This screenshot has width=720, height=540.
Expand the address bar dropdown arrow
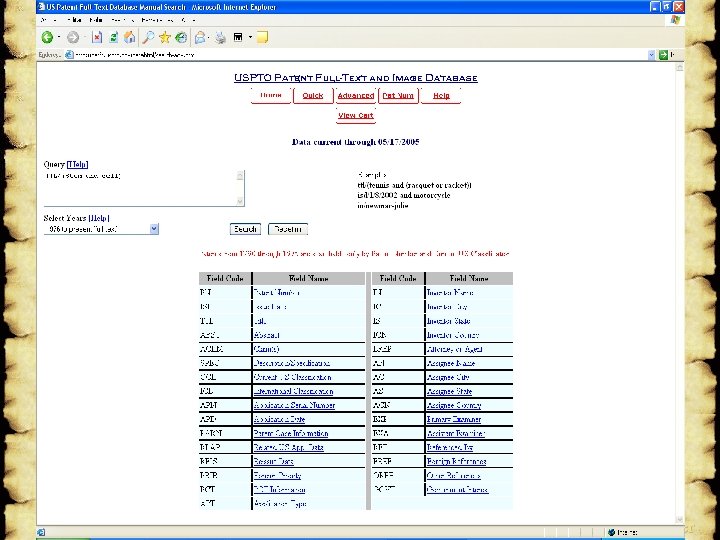click(651, 55)
